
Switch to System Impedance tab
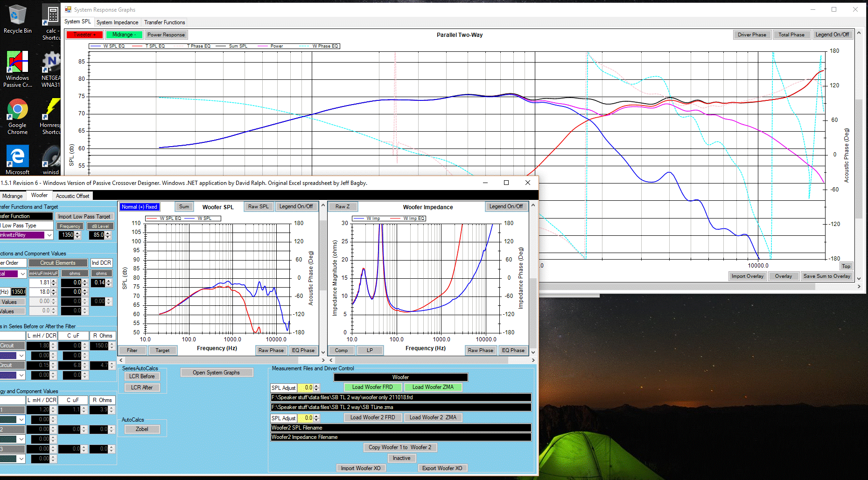(x=117, y=22)
